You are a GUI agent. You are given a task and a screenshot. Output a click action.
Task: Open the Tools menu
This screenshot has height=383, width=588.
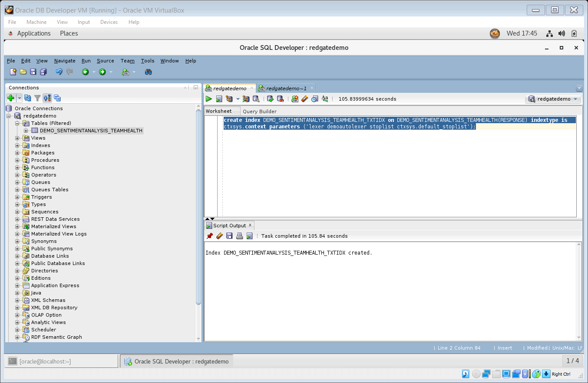click(x=148, y=61)
